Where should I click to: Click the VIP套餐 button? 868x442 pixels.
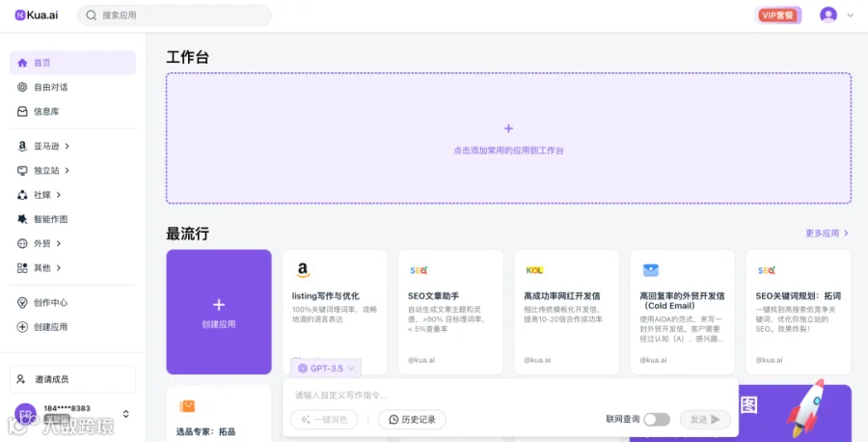click(x=777, y=15)
